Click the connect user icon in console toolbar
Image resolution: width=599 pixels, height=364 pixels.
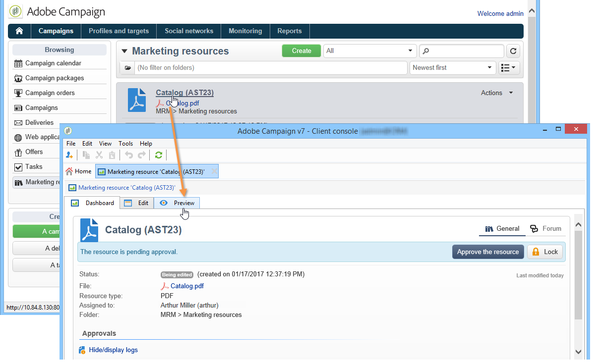pos(69,155)
